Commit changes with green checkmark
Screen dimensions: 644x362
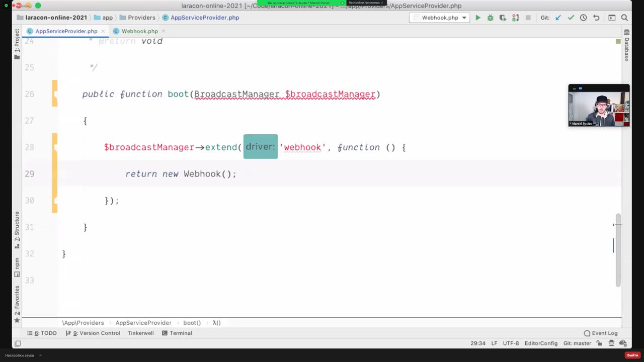[x=571, y=18]
